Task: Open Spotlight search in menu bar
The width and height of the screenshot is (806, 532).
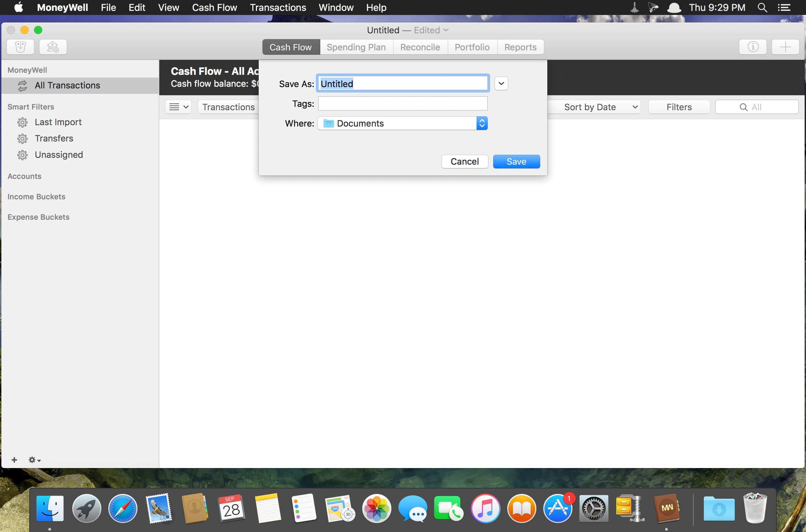Action: (762, 7)
